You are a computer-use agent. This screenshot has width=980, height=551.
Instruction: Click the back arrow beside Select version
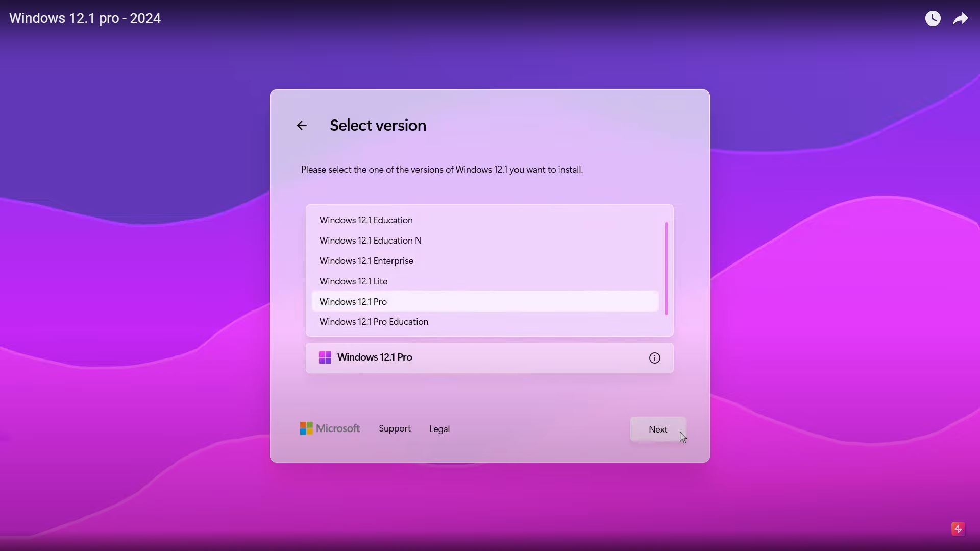(x=302, y=126)
